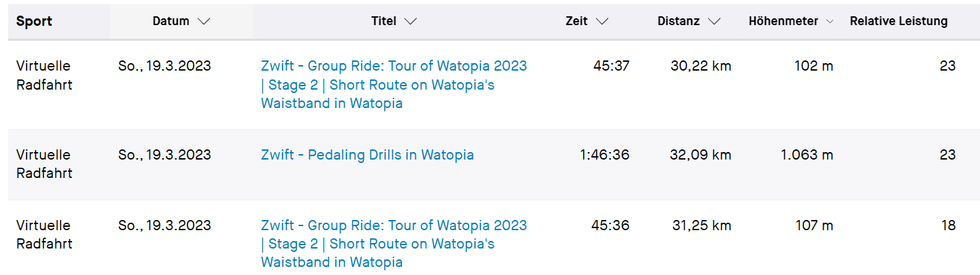980x275 pixels.
Task: Select the Sport column header
Action: [x=34, y=21]
